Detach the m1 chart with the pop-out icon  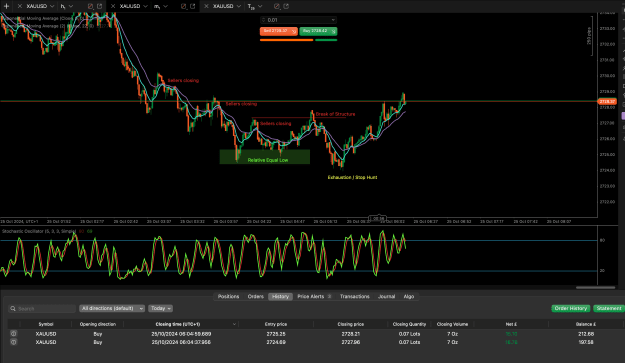coord(193,6)
